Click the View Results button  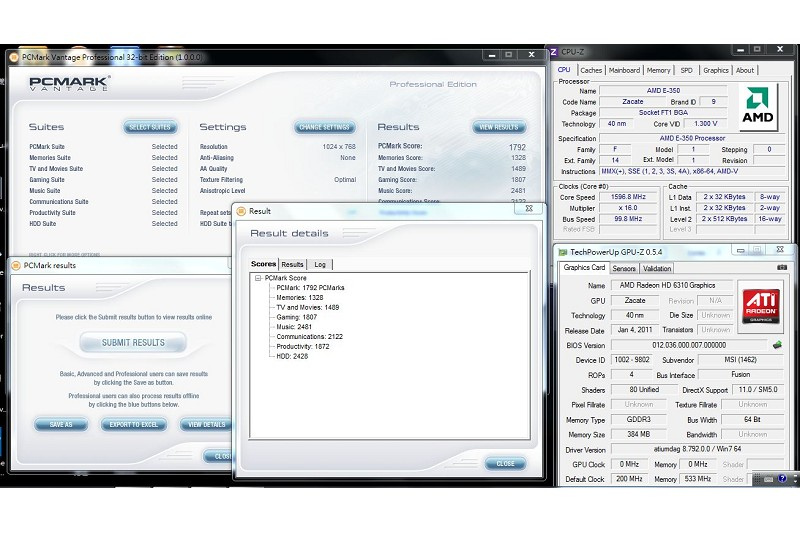click(499, 127)
